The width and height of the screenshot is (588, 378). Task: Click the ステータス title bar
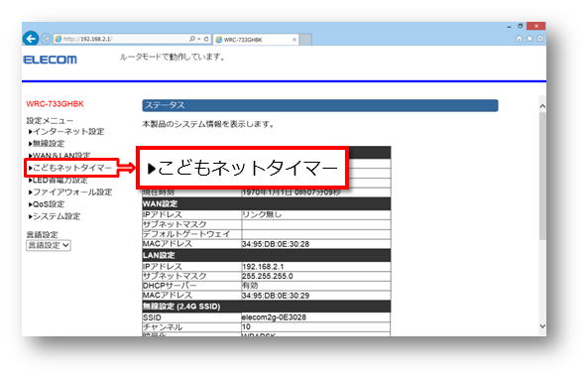[320, 105]
